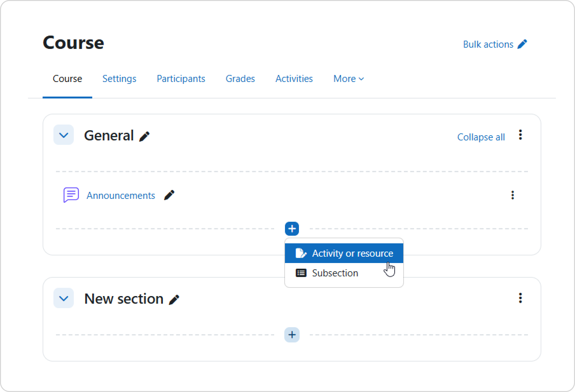Click the plus button in General section
Viewport: 575px width, 392px height.
292,229
